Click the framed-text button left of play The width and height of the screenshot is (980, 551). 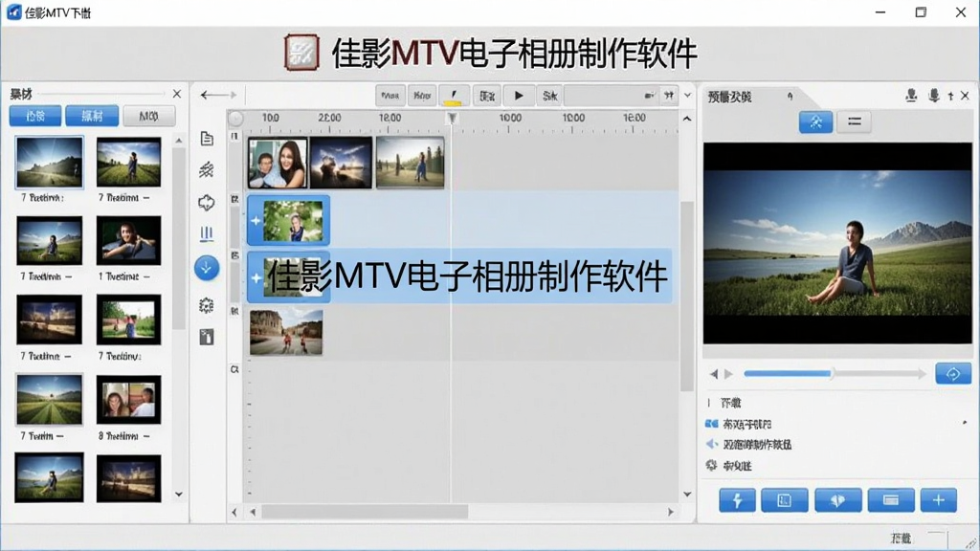(486, 96)
